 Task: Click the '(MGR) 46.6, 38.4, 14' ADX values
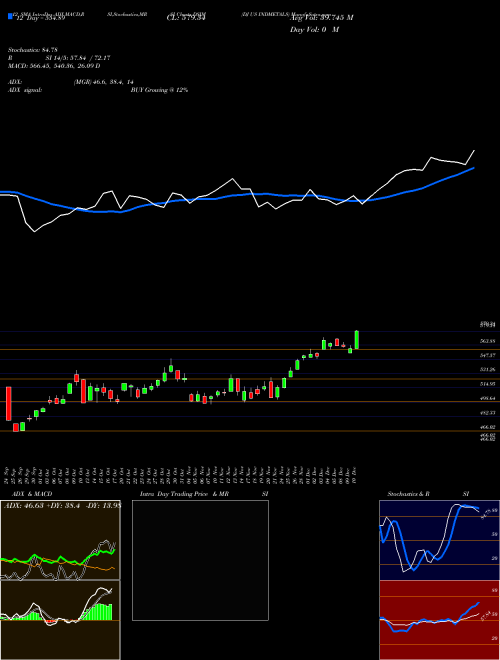pos(103,82)
